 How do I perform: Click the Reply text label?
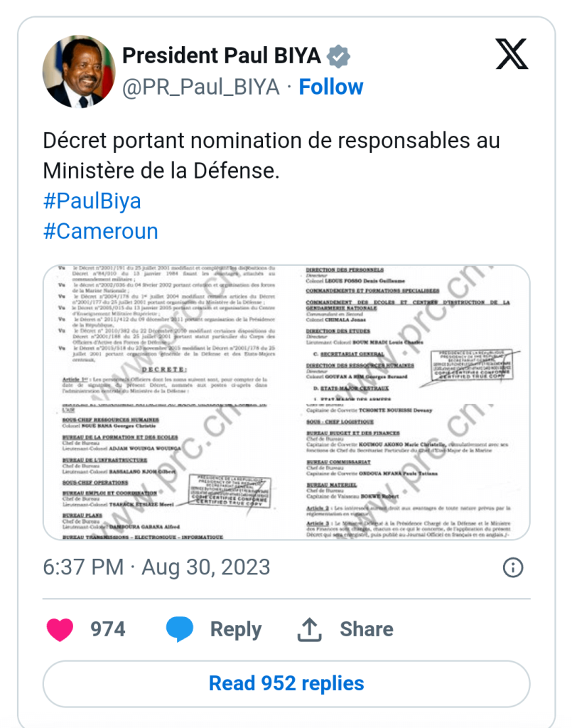point(236,629)
